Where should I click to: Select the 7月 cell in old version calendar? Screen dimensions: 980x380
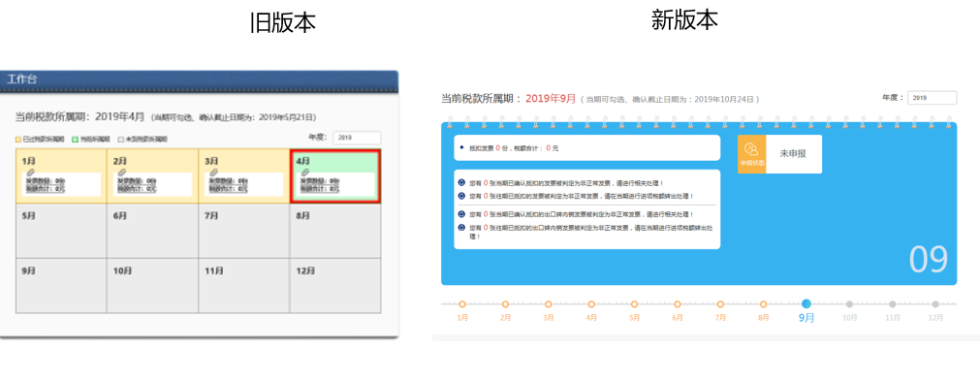(x=244, y=231)
